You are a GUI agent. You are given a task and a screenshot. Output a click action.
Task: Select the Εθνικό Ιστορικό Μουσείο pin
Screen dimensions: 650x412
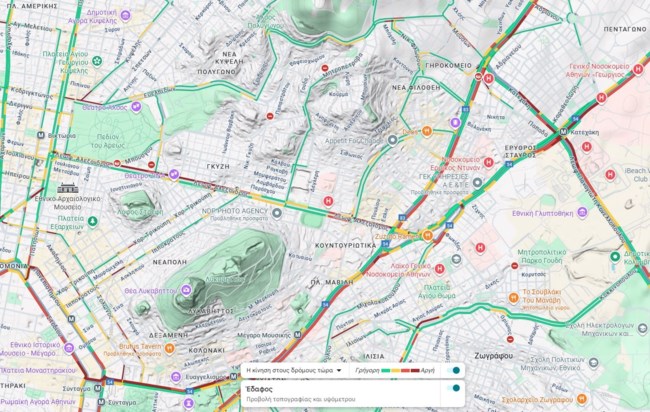pyautogui.click(x=69, y=347)
